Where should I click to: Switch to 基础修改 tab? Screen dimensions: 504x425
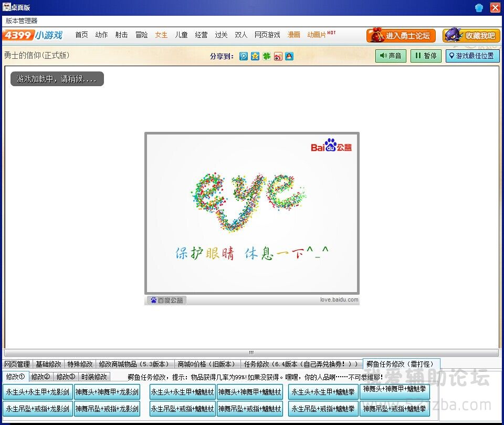pyautogui.click(x=48, y=364)
